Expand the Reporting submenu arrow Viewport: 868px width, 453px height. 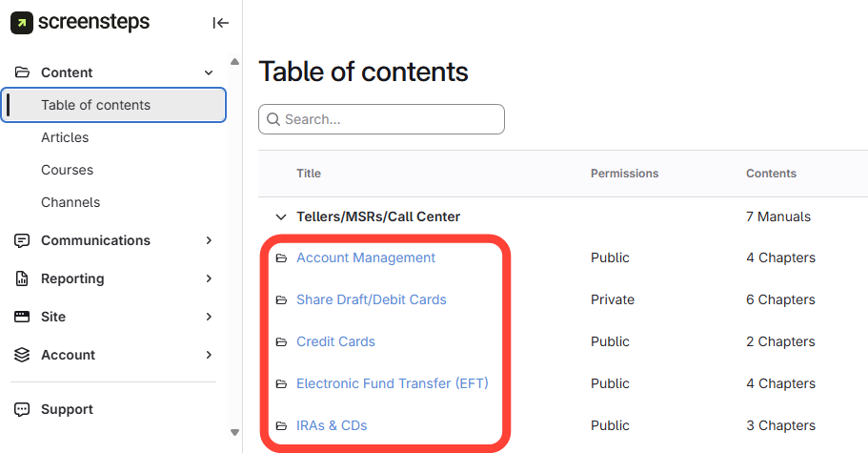[x=210, y=278]
